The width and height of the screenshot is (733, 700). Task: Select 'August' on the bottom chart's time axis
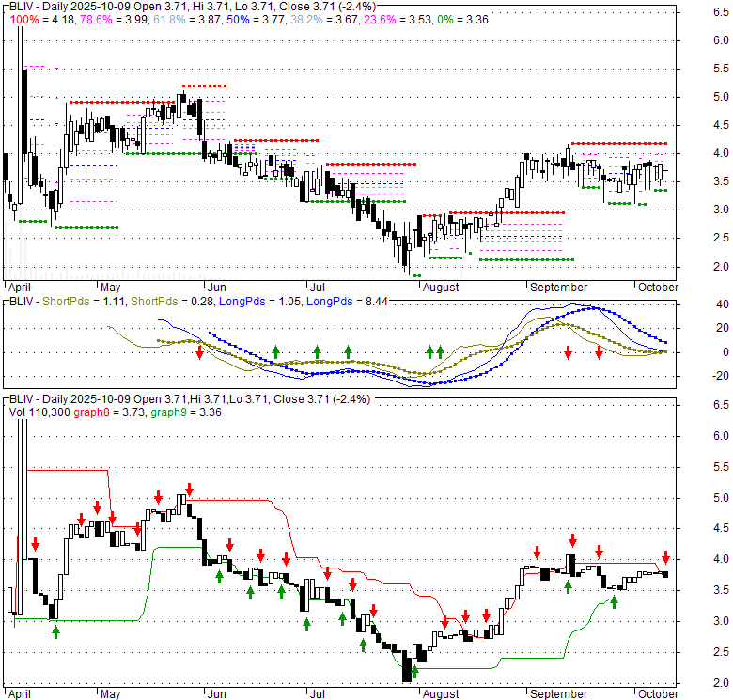[441, 694]
